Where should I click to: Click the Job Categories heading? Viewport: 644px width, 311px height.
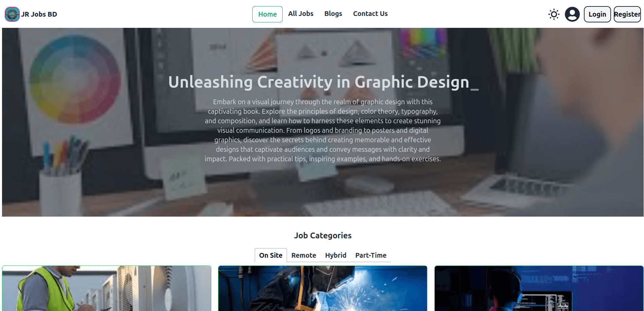coord(323,235)
